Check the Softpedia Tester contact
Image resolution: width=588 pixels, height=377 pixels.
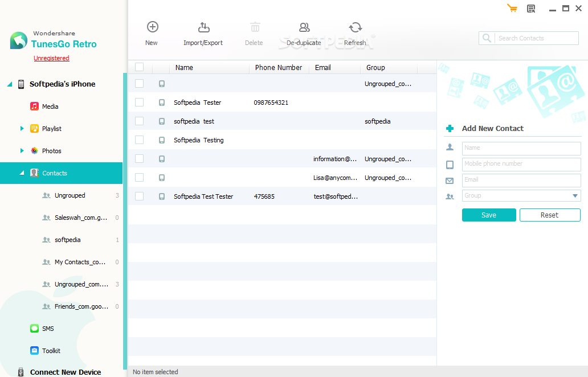pyautogui.click(x=140, y=102)
